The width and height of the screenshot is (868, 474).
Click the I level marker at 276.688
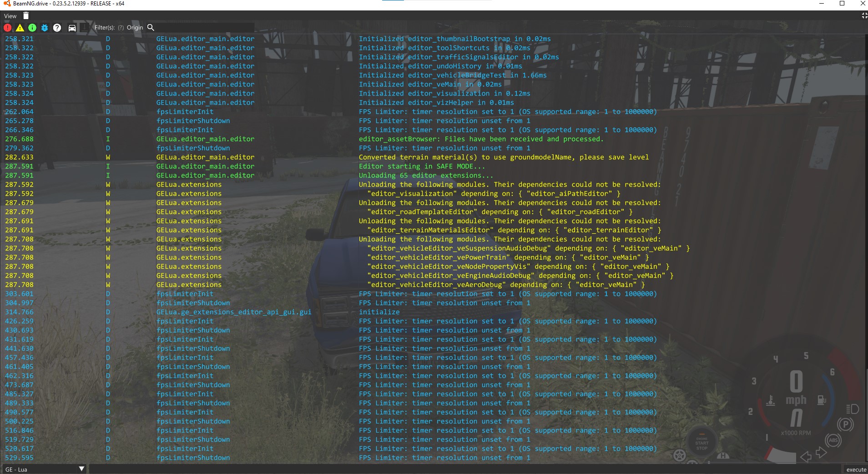pos(108,139)
